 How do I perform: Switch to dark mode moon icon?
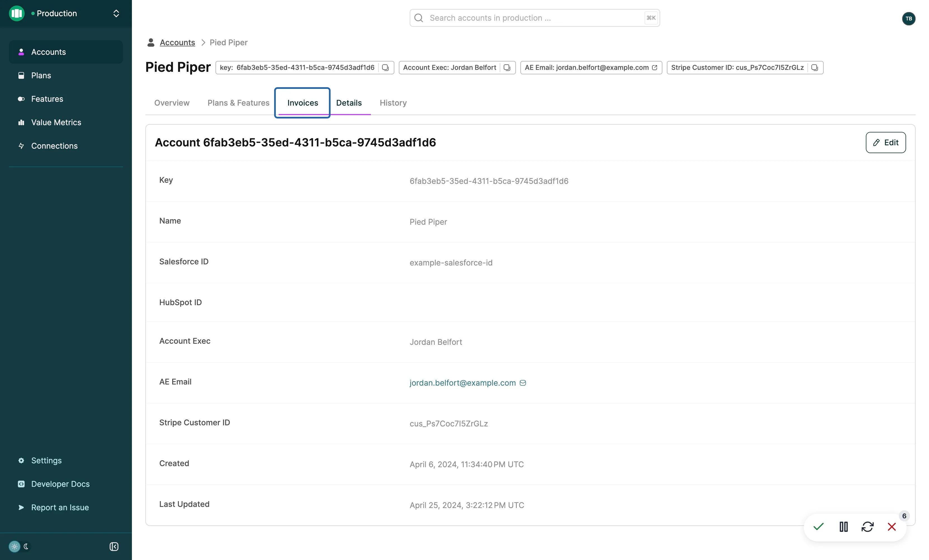click(26, 546)
